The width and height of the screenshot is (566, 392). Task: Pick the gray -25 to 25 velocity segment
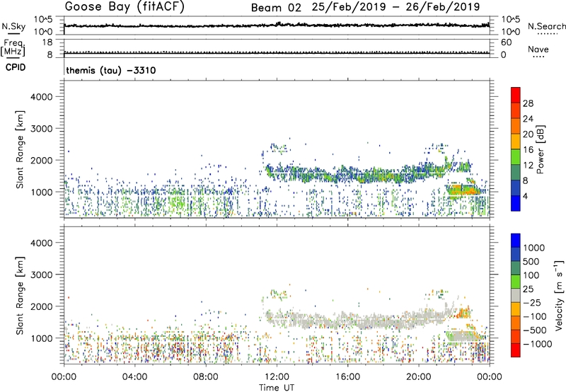tap(516, 296)
